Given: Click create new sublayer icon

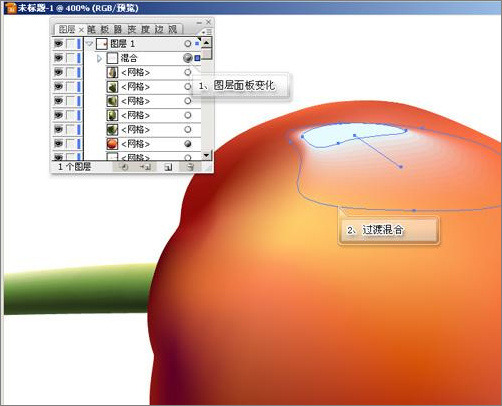Looking at the screenshot, I should click(x=145, y=167).
